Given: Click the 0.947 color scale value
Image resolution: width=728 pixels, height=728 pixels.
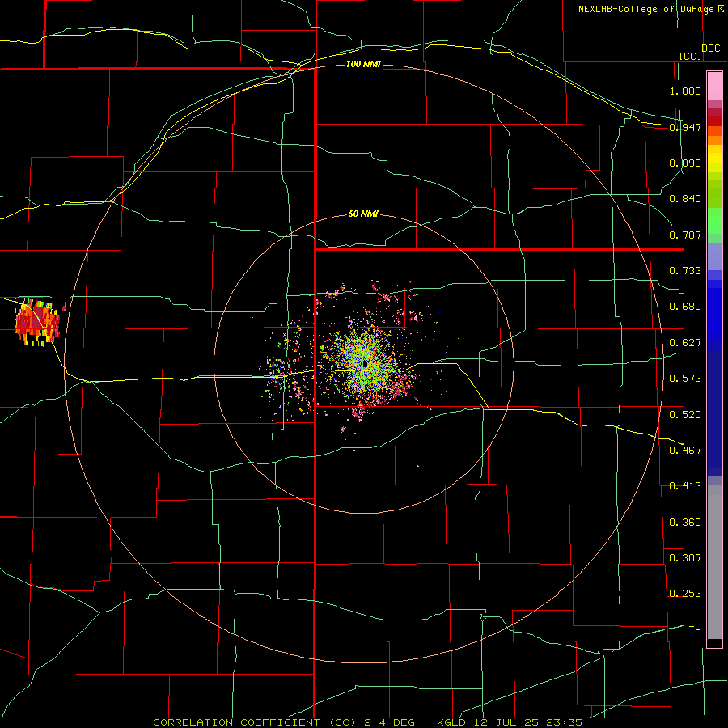Looking at the screenshot, I should 685,127.
